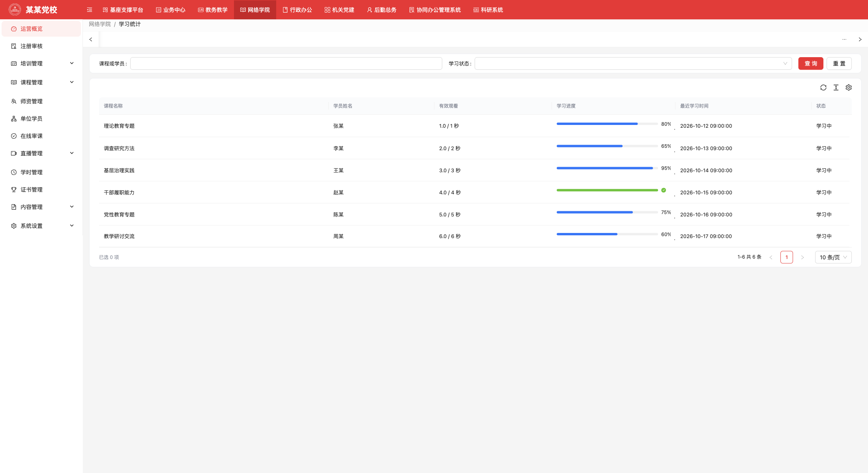Click the school logo emblem

click(15, 9)
